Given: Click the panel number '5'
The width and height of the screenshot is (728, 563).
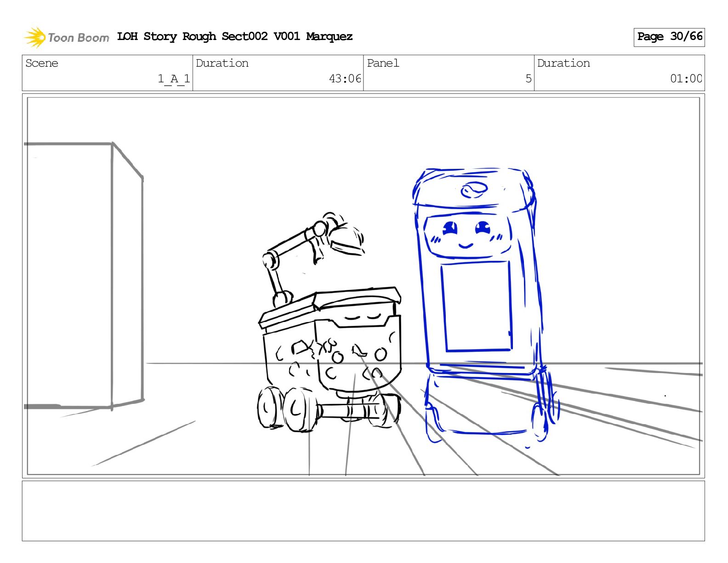Looking at the screenshot, I should click(x=529, y=79).
